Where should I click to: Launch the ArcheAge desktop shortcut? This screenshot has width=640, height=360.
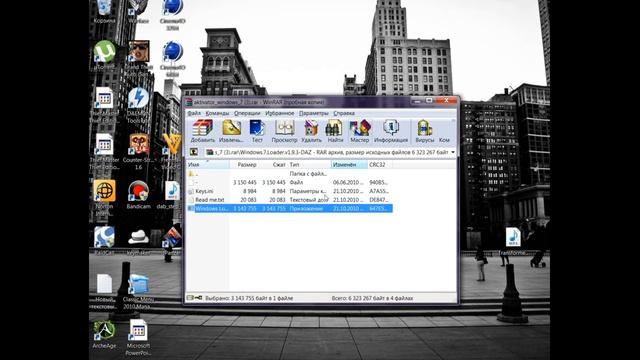click(x=104, y=334)
